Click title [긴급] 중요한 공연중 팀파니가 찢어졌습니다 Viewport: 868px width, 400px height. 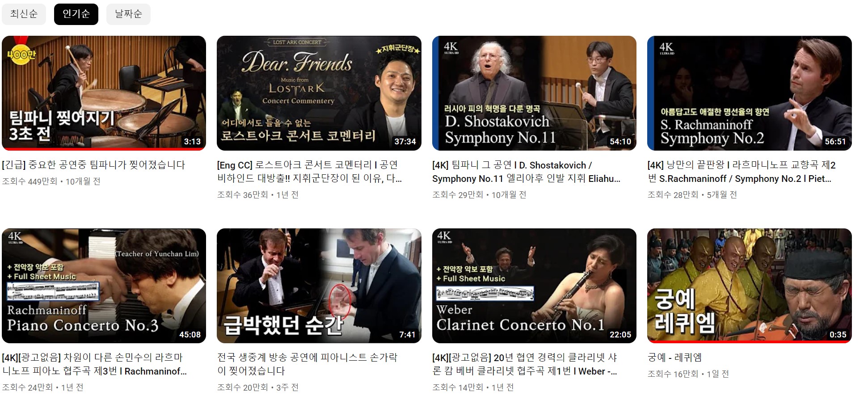[93, 165]
